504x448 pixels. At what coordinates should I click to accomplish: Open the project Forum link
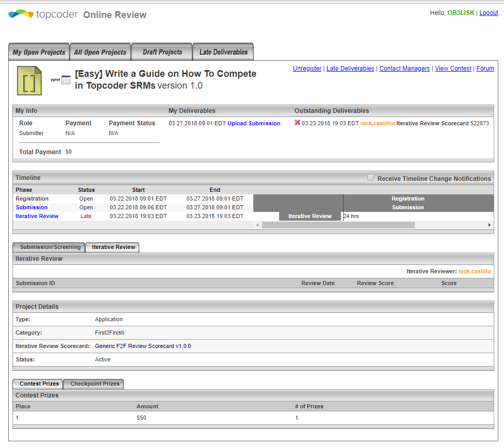[x=485, y=69]
